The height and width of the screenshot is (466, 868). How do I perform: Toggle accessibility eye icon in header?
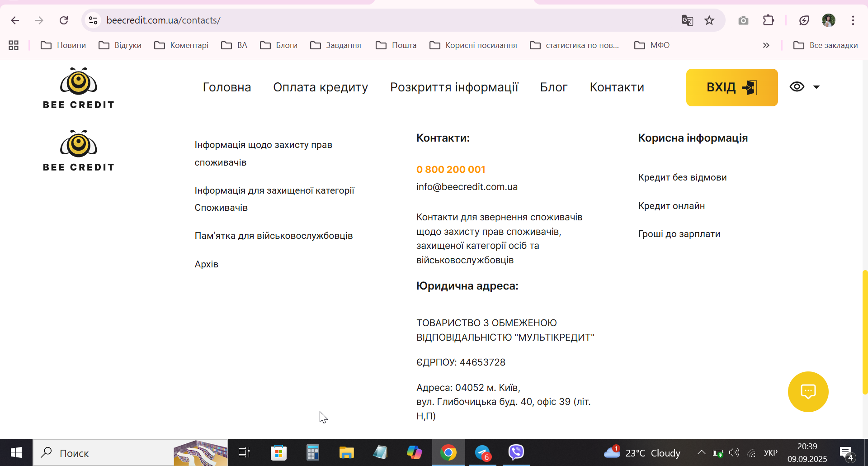[797, 86]
